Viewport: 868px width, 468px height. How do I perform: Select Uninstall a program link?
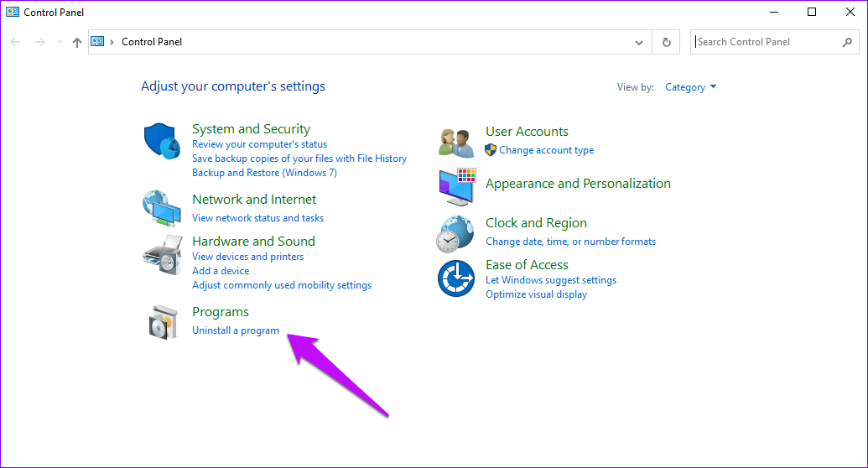click(236, 330)
